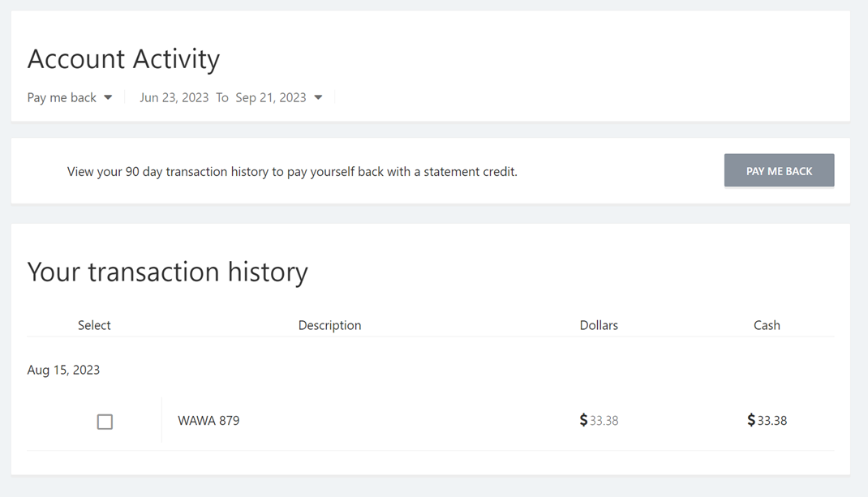This screenshot has width=868, height=497.
Task: Open the Pay me back dropdown arrow
Action: pos(108,97)
